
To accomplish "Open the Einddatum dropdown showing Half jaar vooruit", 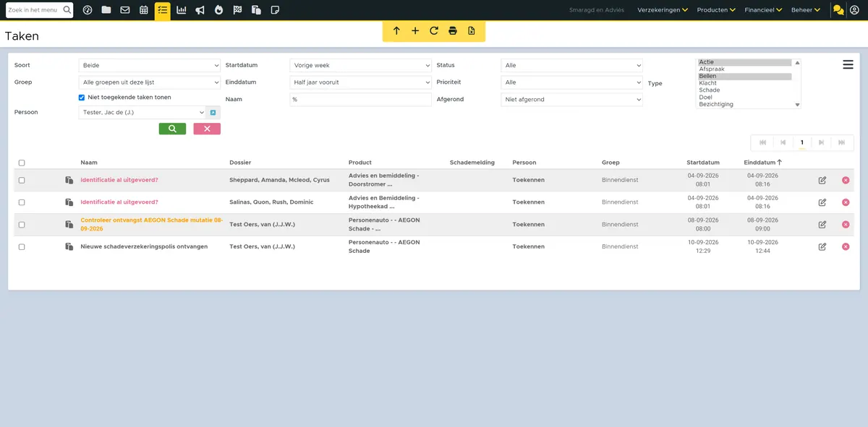I will (x=360, y=82).
